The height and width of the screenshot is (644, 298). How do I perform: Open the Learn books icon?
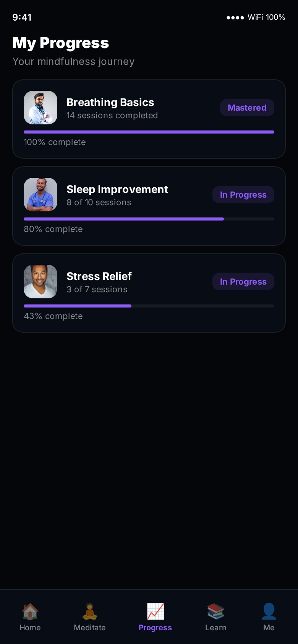click(215, 611)
